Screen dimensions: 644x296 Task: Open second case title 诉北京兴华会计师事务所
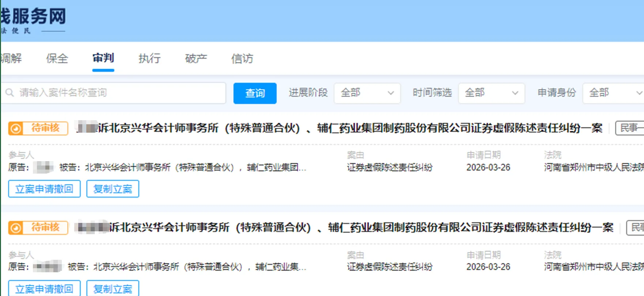[x=344, y=227]
